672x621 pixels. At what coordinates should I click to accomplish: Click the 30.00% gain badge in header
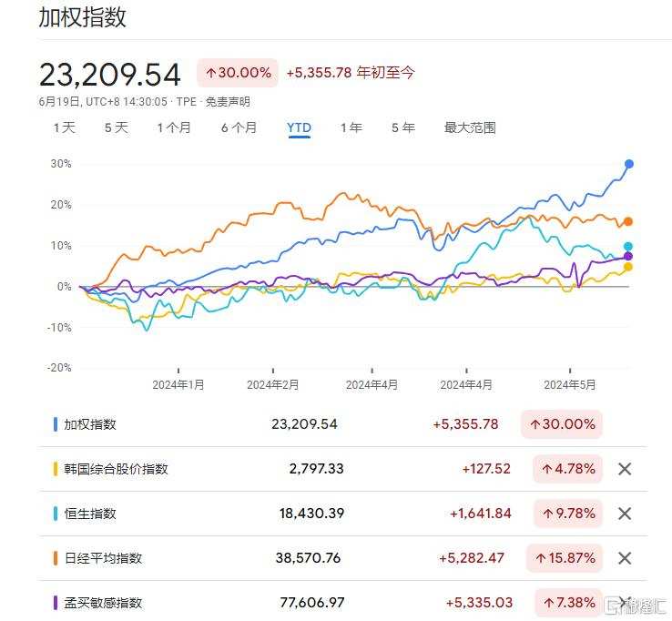236,73
